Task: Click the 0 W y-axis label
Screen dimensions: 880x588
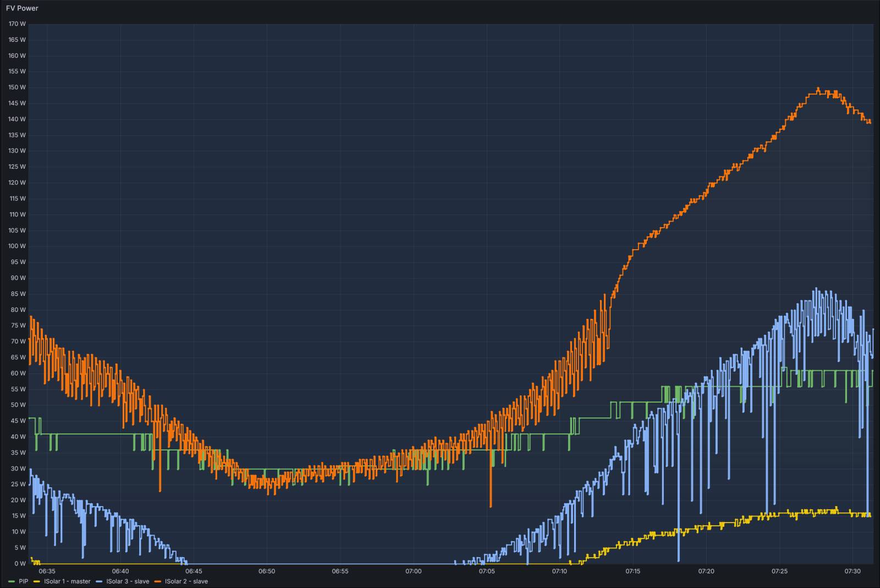Action: [20, 564]
